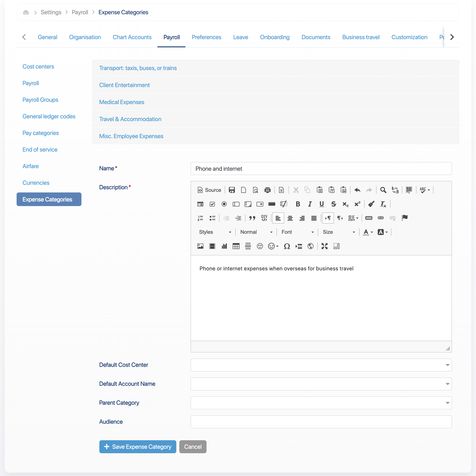Click the Find magnifier icon

[x=383, y=190]
